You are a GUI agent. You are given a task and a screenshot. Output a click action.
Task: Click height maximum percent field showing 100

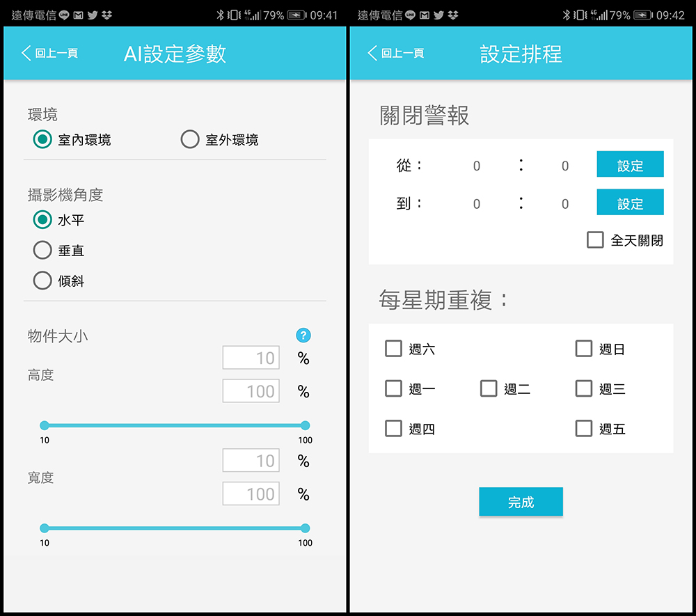[x=251, y=391]
